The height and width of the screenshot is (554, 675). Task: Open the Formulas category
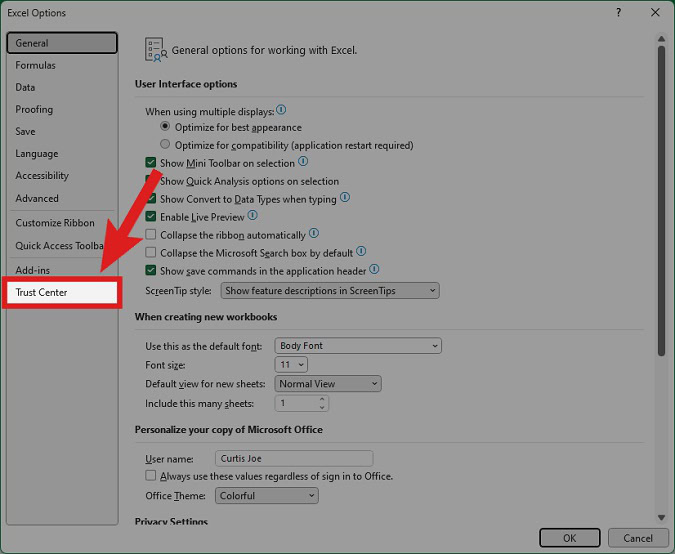click(62, 65)
